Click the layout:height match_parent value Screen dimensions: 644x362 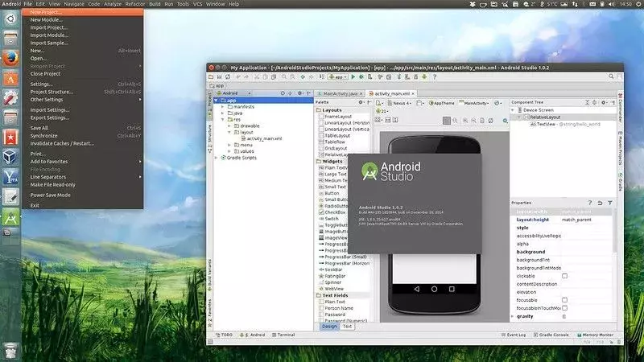tap(576, 220)
